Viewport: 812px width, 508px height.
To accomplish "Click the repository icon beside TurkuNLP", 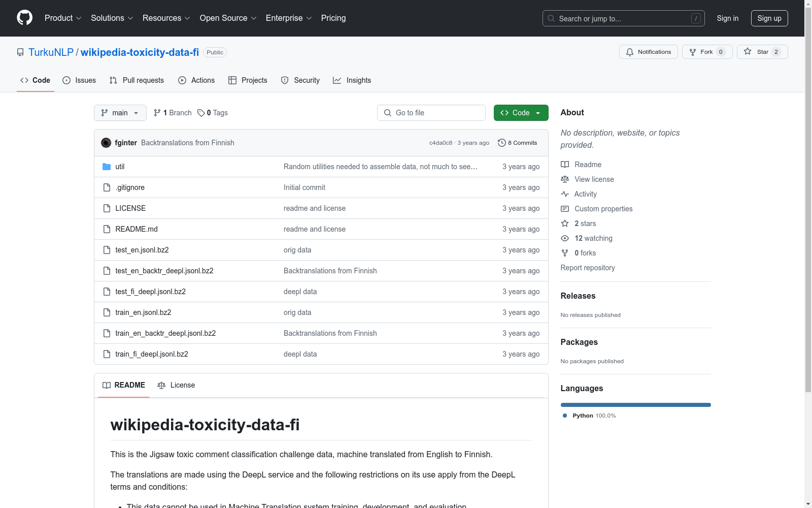I will (x=20, y=52).
